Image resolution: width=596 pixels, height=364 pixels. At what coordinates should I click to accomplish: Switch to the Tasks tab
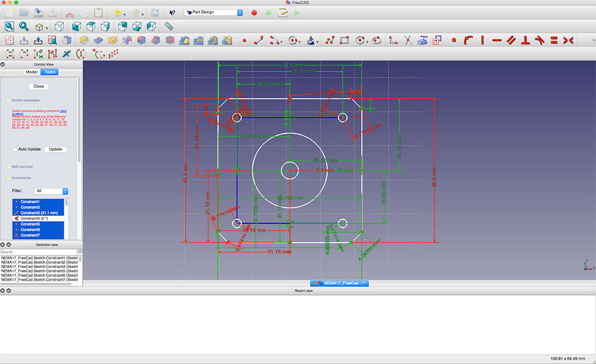(50, 72)
